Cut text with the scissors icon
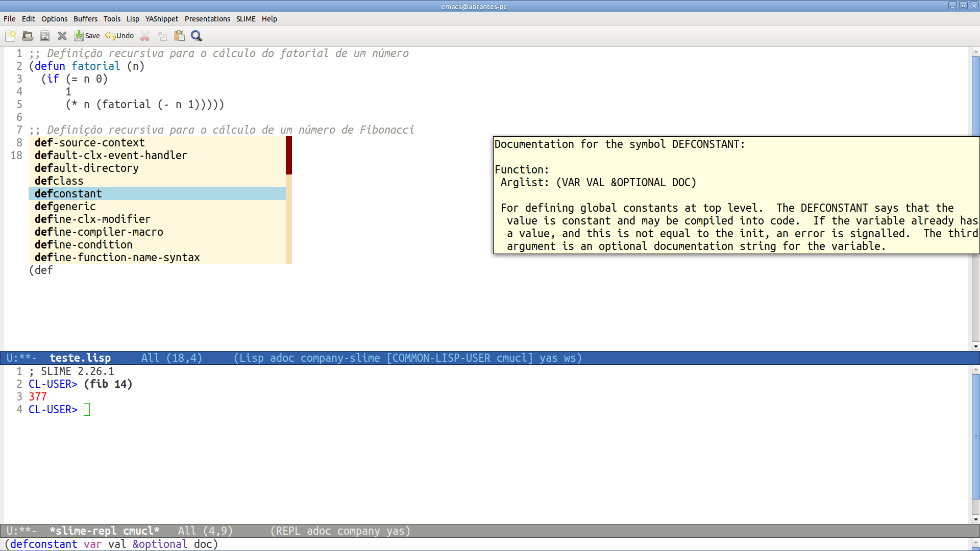The image size is (980, 551). [x=144, y=36]
